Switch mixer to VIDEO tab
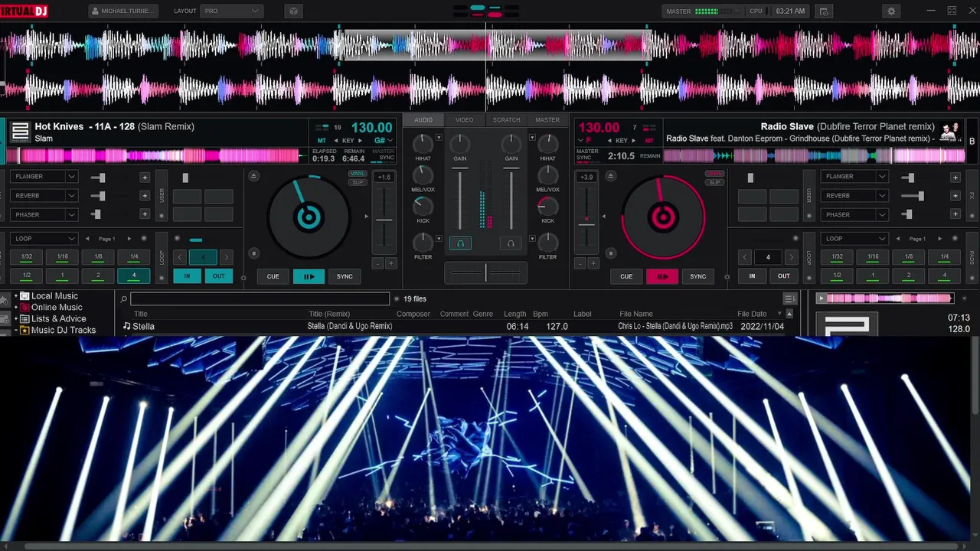The image size is (980, 551). tap(464, 120)
